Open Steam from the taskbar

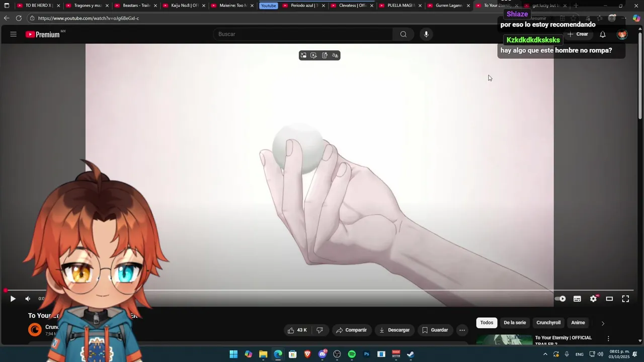pos(411,354)
